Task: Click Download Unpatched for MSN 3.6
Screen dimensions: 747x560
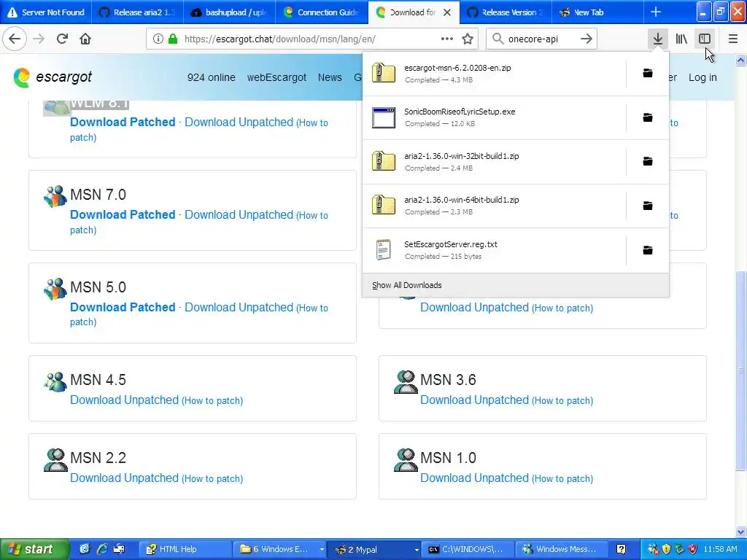Action: [x=474, y=400]
